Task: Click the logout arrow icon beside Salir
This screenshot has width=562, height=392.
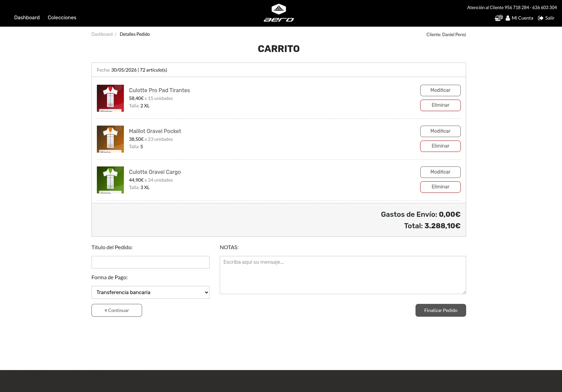Action: pyautogui.click(x=540, y=18)
